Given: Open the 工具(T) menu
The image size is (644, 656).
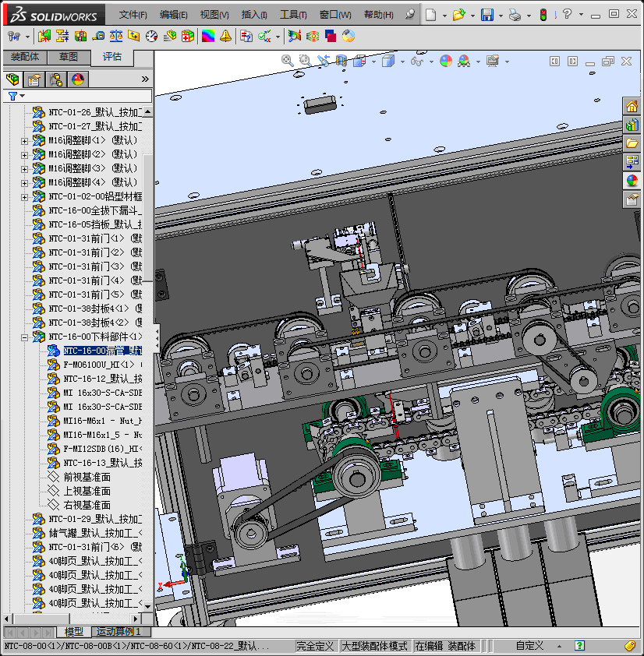Looking at the screenshot, I should coord(293,14).
